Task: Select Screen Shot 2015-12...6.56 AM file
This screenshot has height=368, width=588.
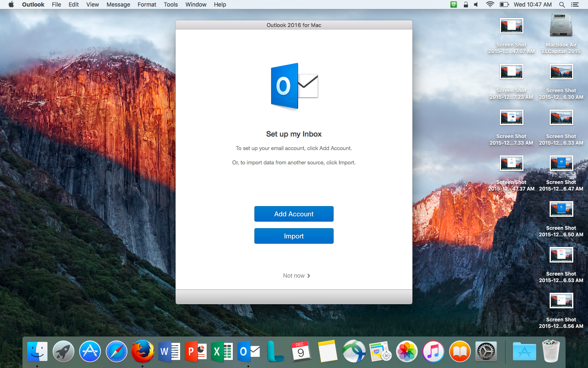Action: [561, 301]
